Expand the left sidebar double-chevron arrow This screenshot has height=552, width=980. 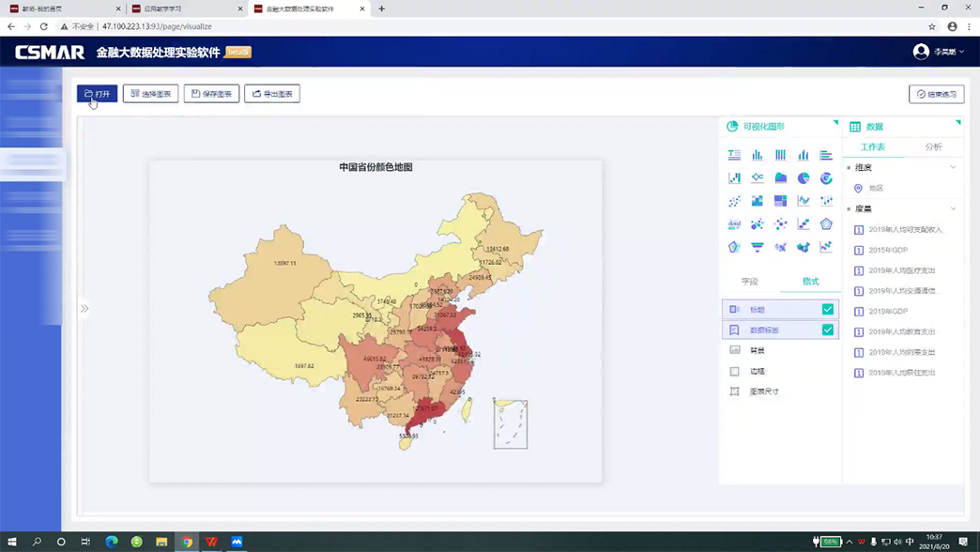(x=84, y=308)
